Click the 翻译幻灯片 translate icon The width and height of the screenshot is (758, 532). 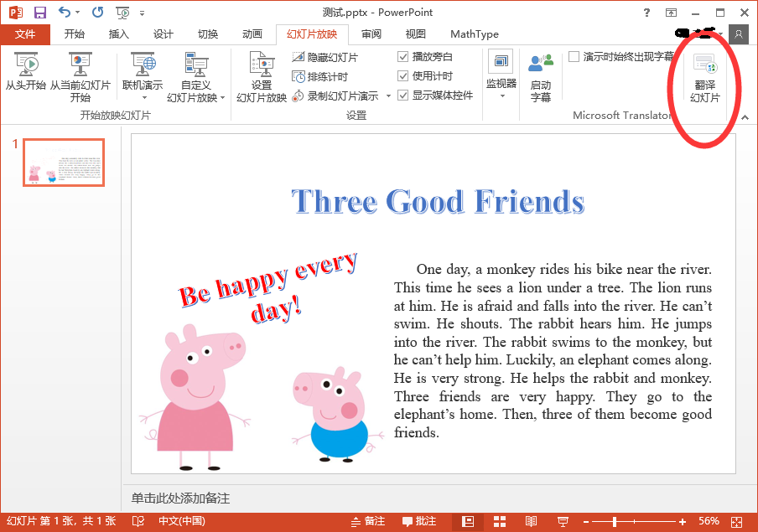point(704,65)
